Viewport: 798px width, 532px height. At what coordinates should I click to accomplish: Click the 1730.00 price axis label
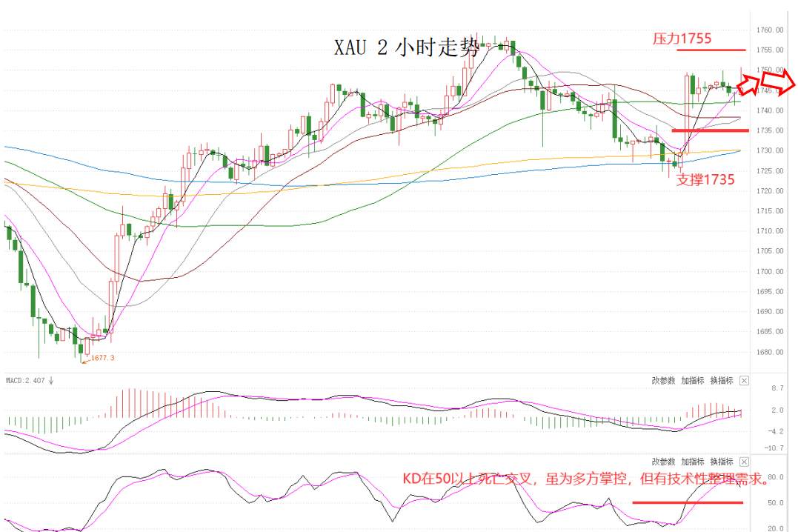[770, 150]
